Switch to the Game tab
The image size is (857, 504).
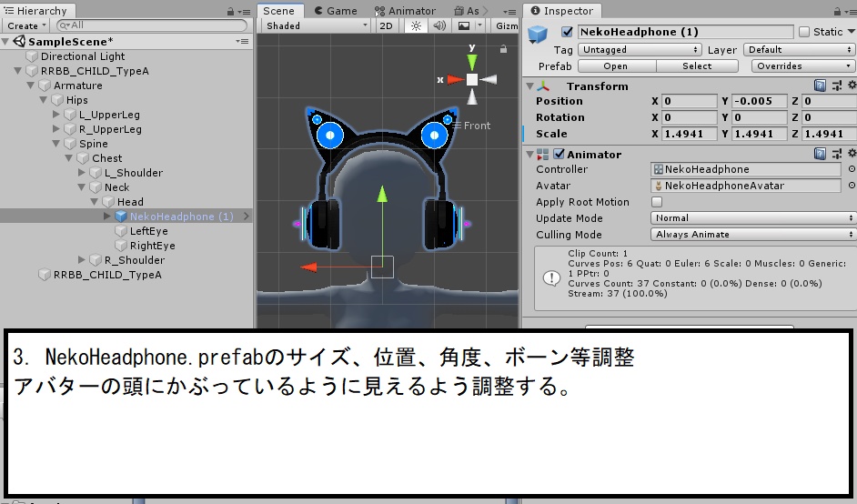coord(336,11)
